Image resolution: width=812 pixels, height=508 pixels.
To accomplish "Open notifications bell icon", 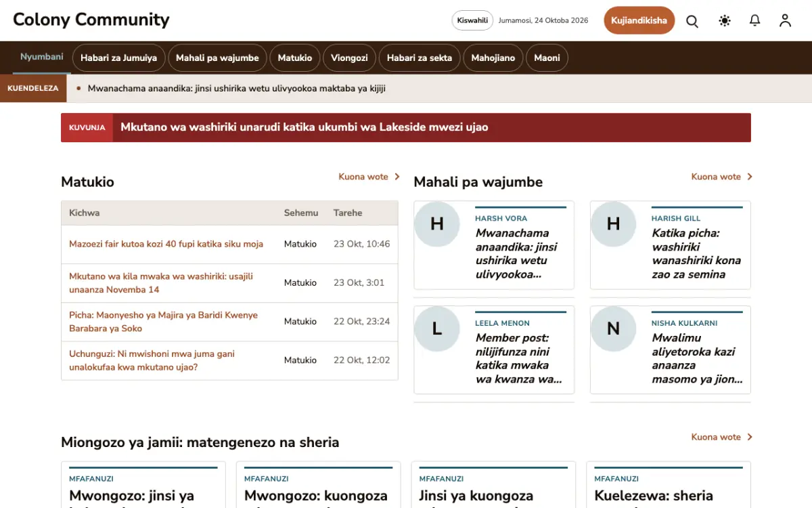I will point(755,21).
